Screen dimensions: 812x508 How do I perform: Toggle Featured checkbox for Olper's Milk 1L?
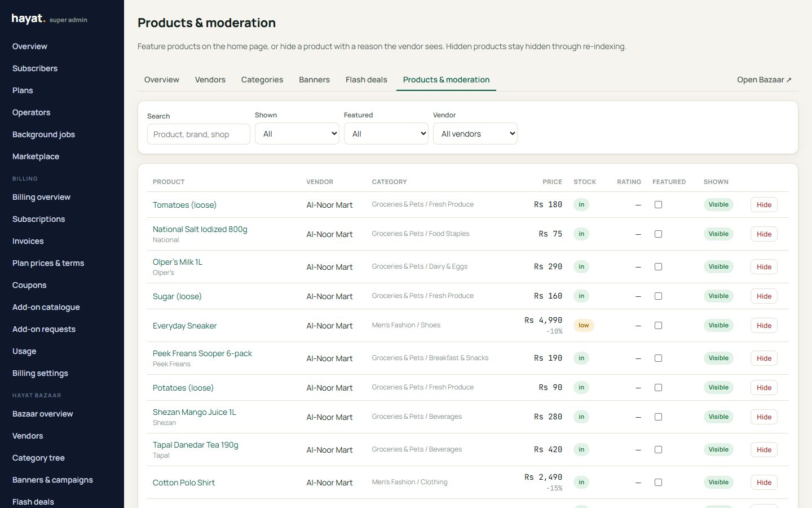point(658,267)
